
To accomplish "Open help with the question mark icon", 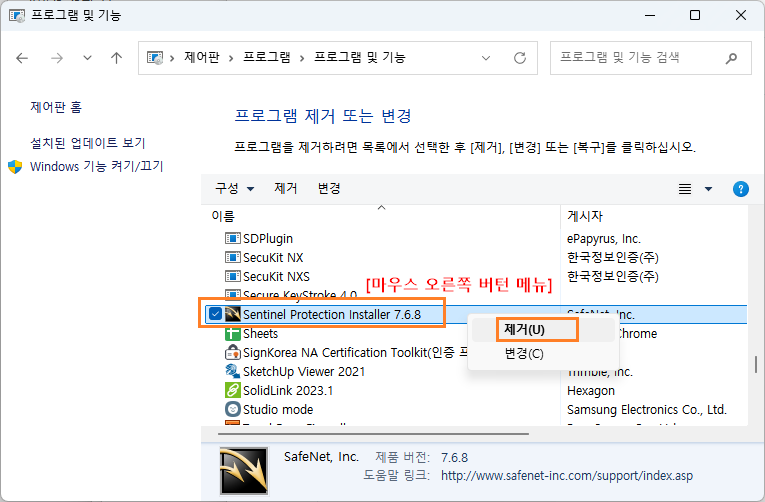I will click(741, 189).
